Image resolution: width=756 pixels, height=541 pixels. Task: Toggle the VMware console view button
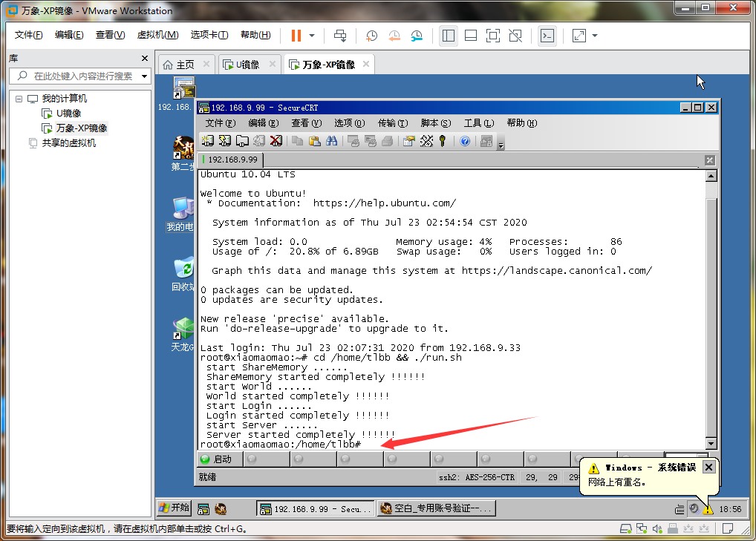coord(547,36)
